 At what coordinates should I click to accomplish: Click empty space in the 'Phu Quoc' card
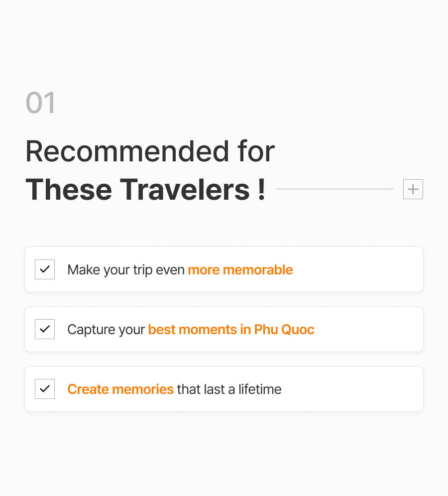coord(368,329)
